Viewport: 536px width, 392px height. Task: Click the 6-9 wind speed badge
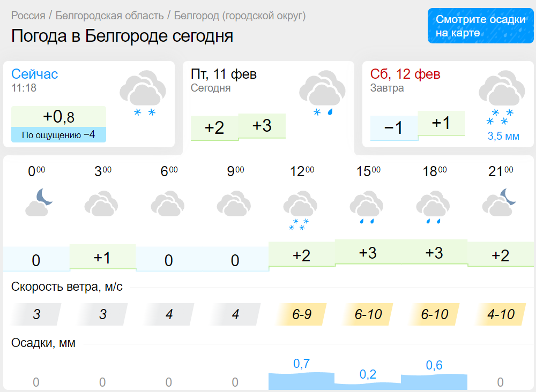click(302, 314)
